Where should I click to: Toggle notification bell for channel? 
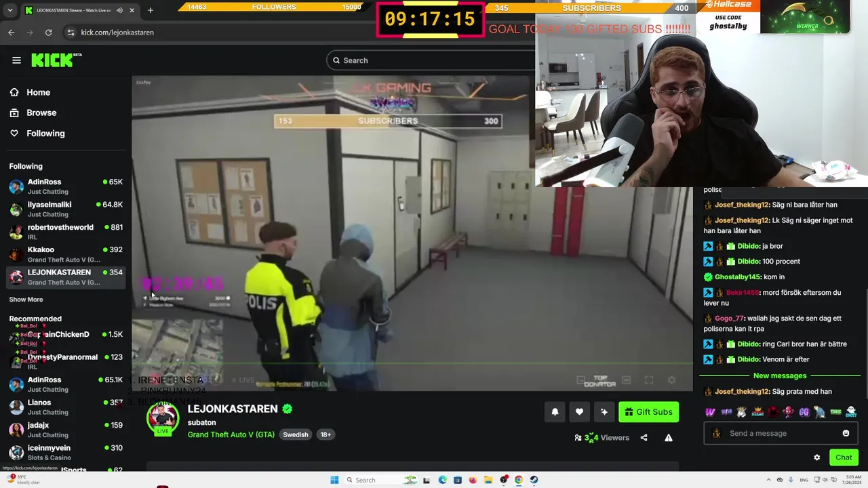[x=555, y=411]
